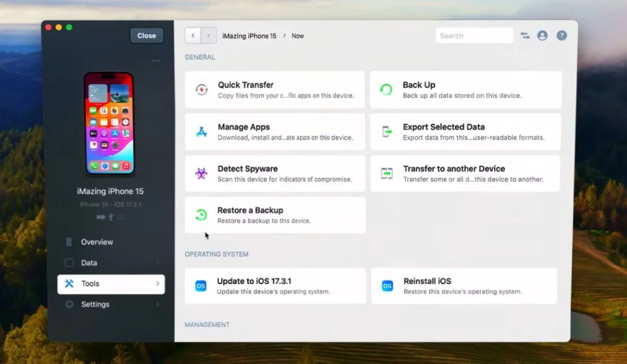Start the Back Up action

point(466,90)
